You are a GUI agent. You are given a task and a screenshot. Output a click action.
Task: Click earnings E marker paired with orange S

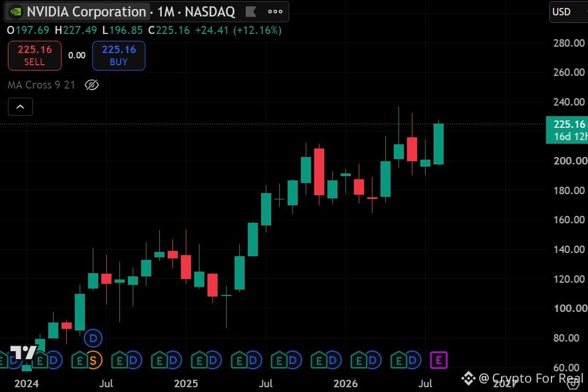(x=79, y=361)
